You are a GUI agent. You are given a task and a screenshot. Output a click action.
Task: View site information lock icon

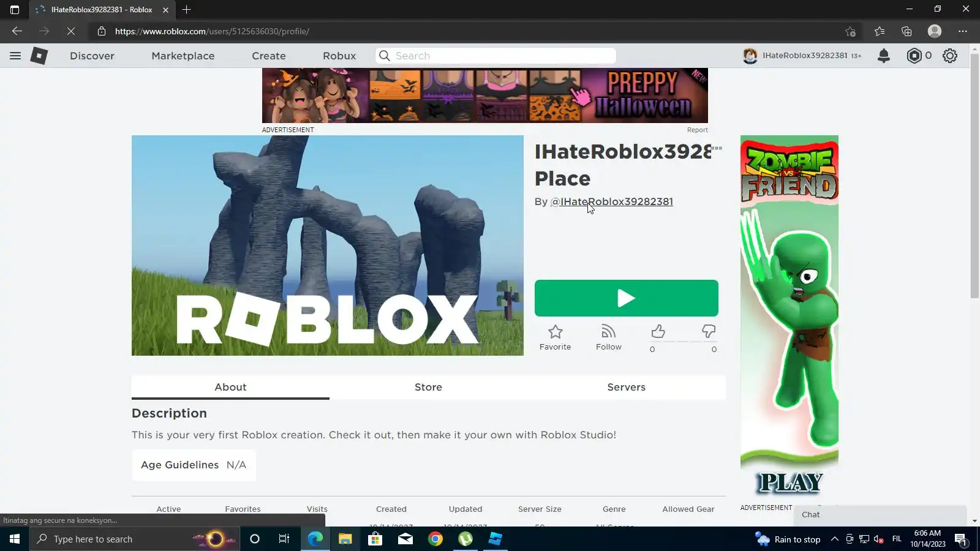pyautogui.click(x=102, y=31)
